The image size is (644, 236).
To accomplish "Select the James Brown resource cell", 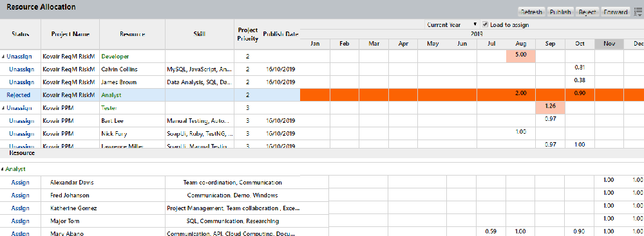I will point(132,82).
